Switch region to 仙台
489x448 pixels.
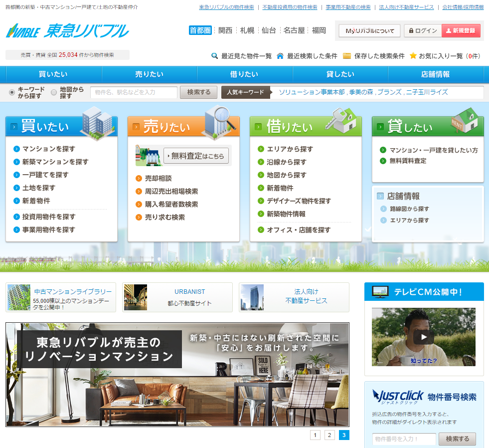click(269, 30)
